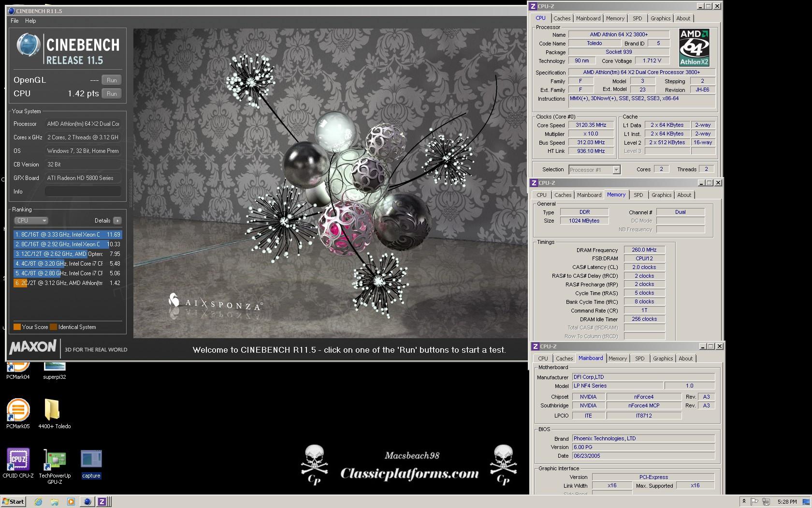Click the Core Voltage 1.712 V field

point(652,61)
